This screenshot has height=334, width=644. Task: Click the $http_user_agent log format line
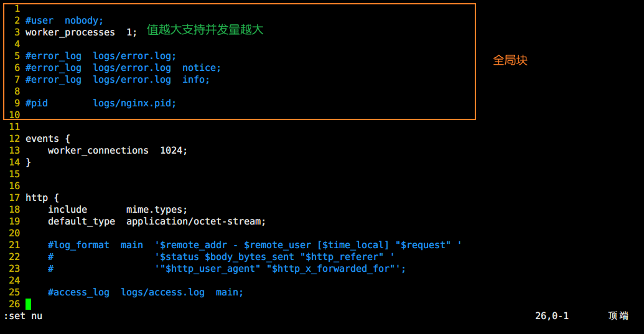pyautogui.click(x=280, y=269)
